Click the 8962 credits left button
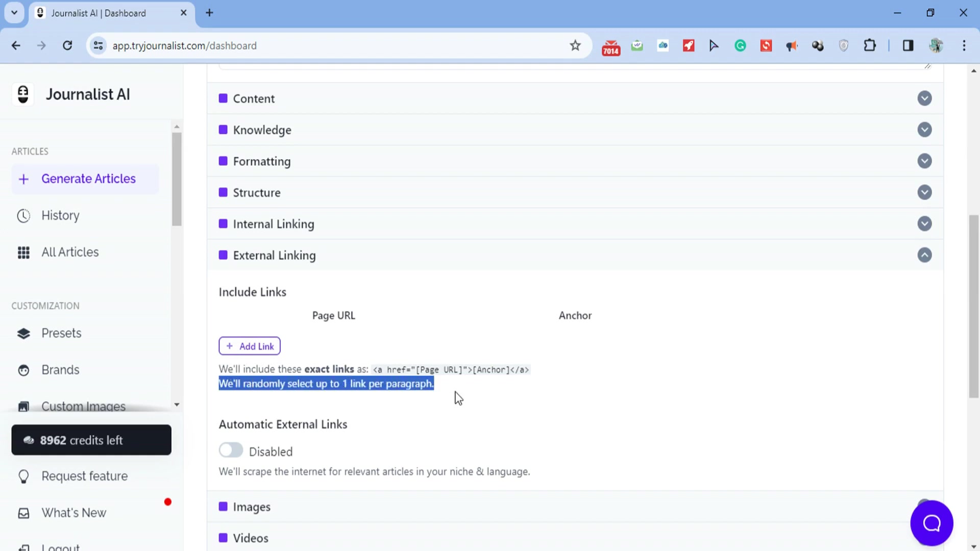Screen dimensions: 980x551 [x=91, y=440]
